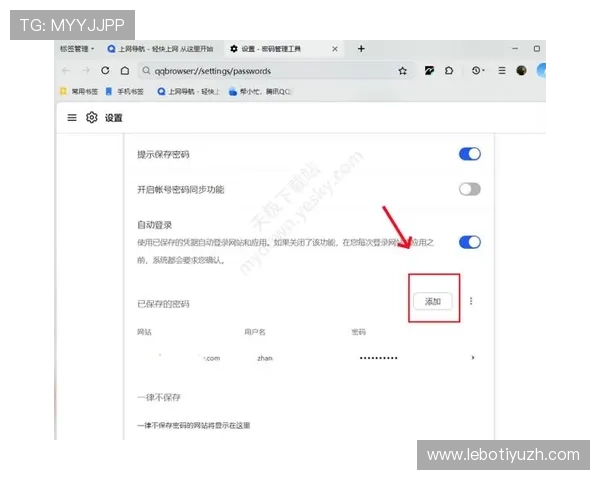Open the extensions puzzle icon
Screen dimensions: 600x480
[x=449, y=70]
